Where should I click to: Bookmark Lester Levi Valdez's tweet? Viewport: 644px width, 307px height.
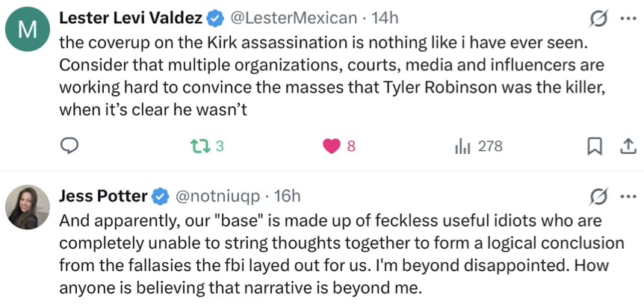tap(595, 147)
